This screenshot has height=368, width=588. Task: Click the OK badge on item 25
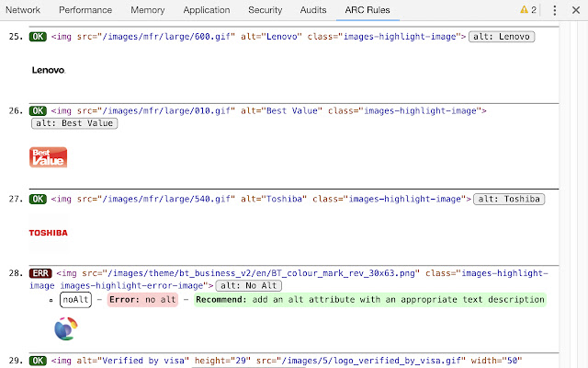click(39, 37)
